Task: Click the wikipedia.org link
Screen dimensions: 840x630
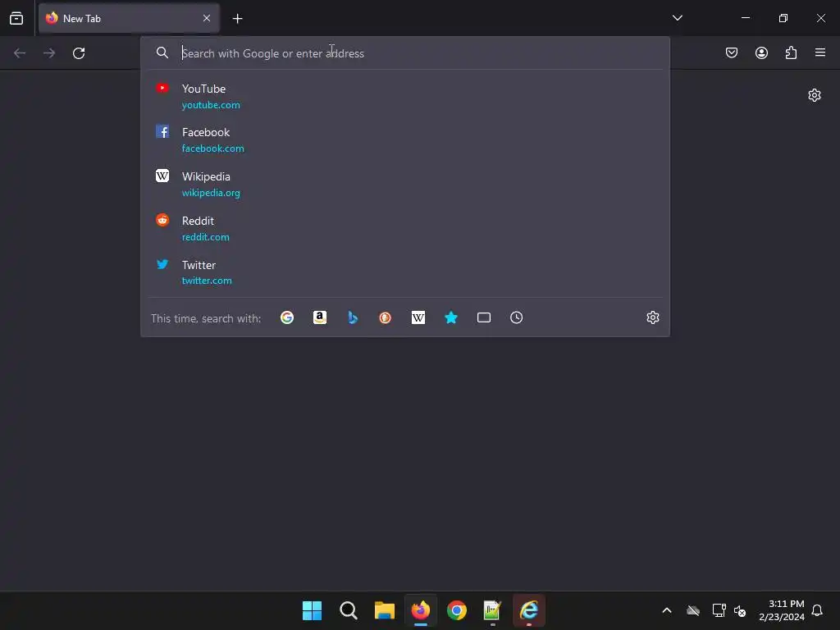Action: click(211, 193)
